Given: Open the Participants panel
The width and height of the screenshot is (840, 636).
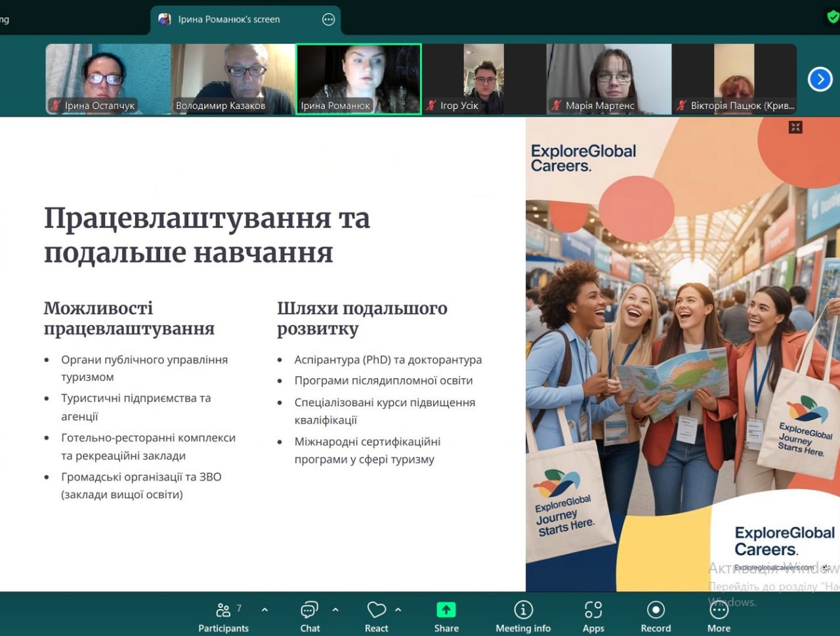Looking at the screenshot, I should click(x=223, y=617).
